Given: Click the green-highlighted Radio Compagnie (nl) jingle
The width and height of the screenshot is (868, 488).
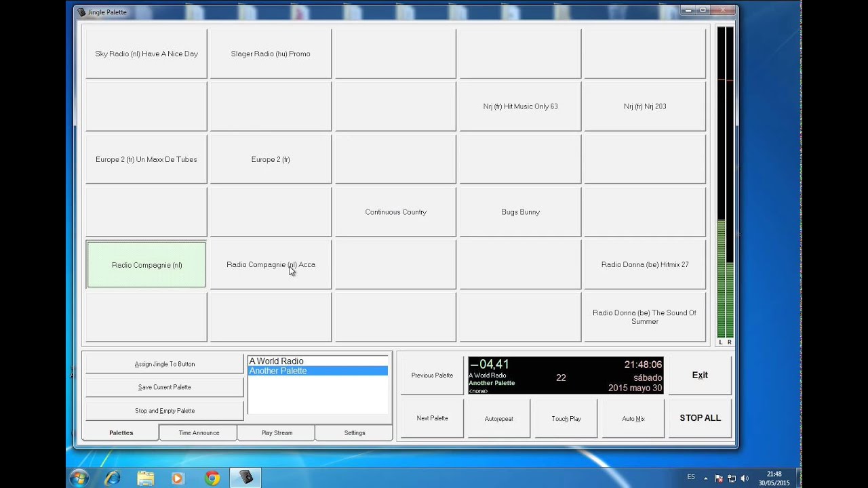Looking at the screenshot, I should pos(146,265).
